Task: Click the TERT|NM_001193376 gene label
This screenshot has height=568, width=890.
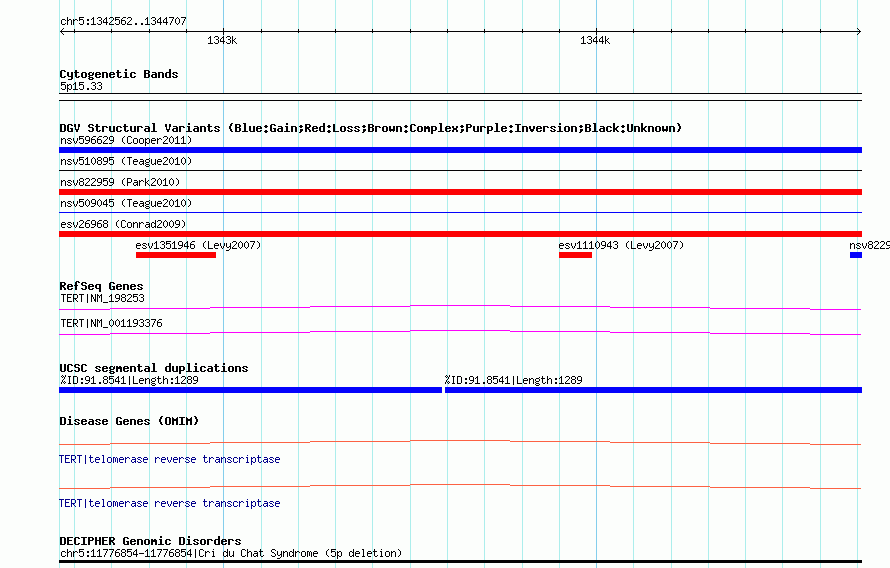Action: coord(111,323)
